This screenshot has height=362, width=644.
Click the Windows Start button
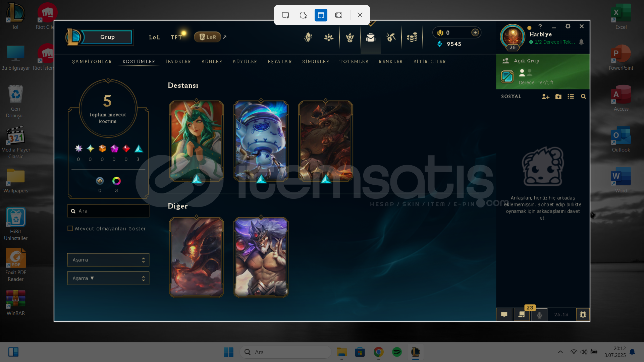point(228,352)
